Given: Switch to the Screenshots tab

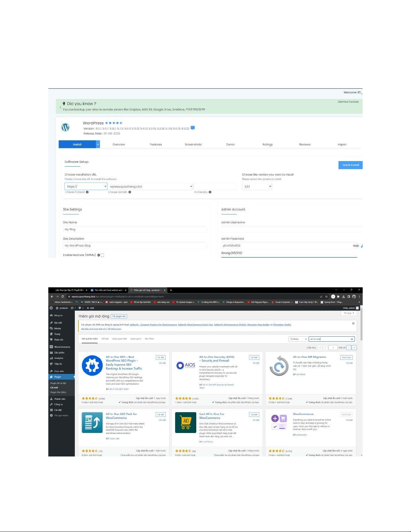Looking at the screenshot, I should [193, 145].
